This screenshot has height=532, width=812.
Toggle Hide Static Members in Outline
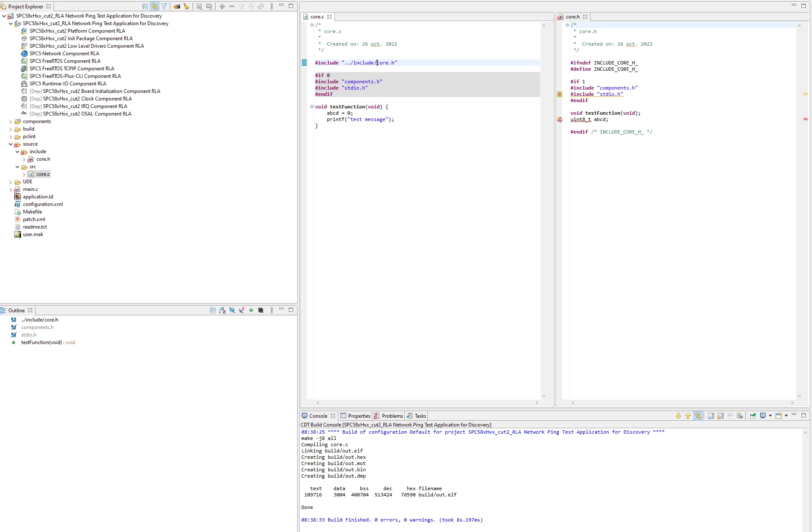point(242,310)
